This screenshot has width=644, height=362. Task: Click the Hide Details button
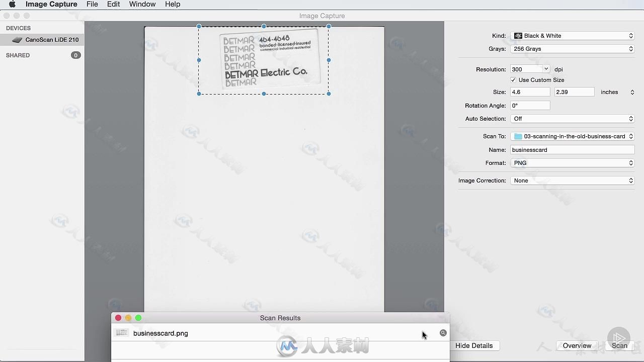pos(474,345)
